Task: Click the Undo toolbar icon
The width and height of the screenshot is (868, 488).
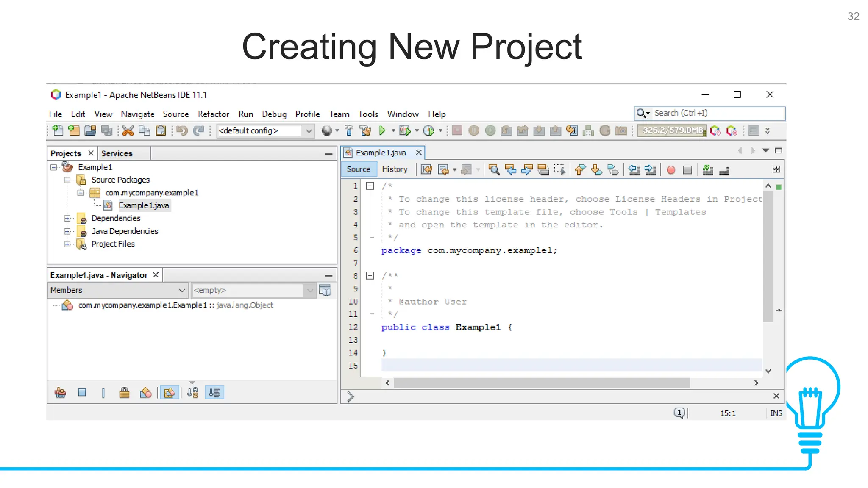Action: (182, 130)
